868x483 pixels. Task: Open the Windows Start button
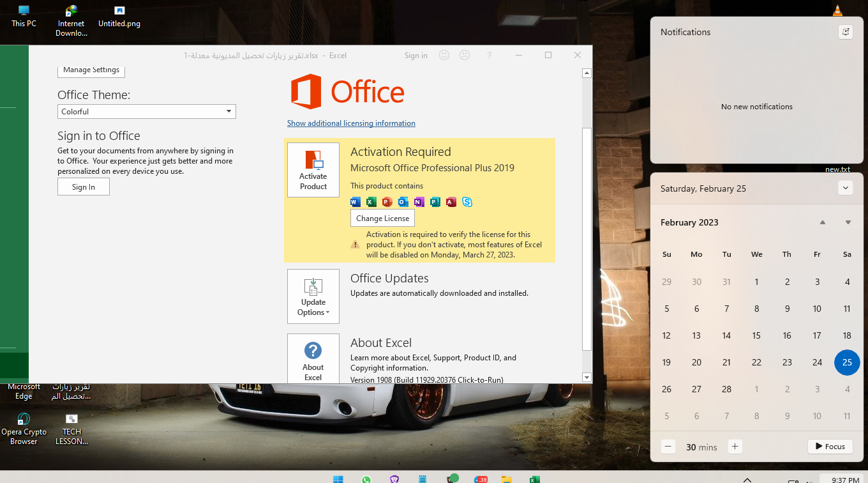coord(338,479)
